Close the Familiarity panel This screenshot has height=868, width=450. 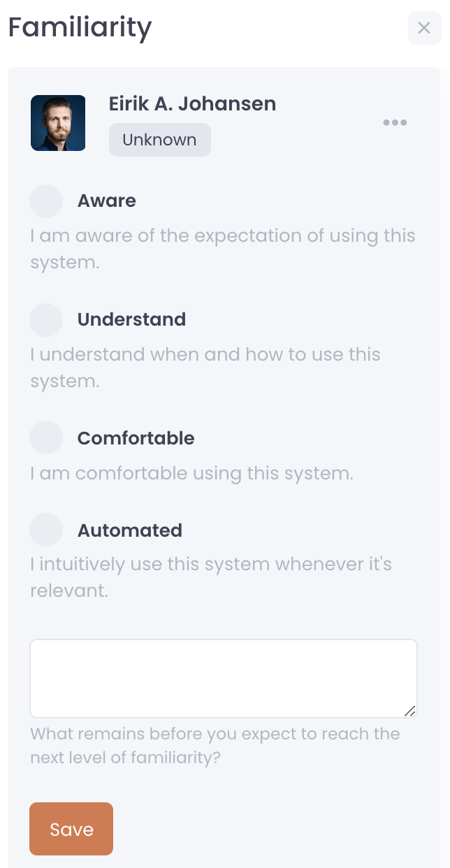pos(424,28)
